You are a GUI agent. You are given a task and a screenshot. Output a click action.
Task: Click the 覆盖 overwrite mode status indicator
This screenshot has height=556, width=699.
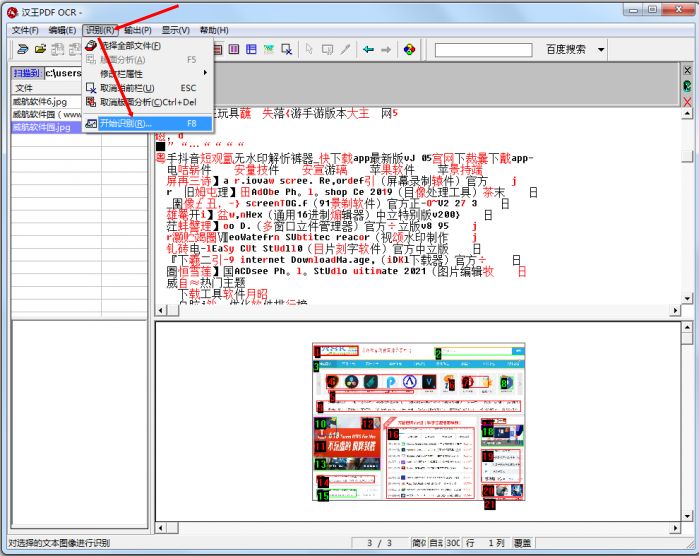(522, 543)
